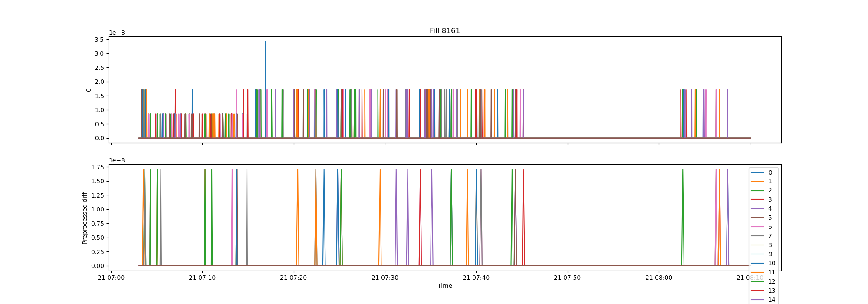The image size is (868, 304).
Task: Click the y-axis tick value "0.75"
Action: [98, 224]
